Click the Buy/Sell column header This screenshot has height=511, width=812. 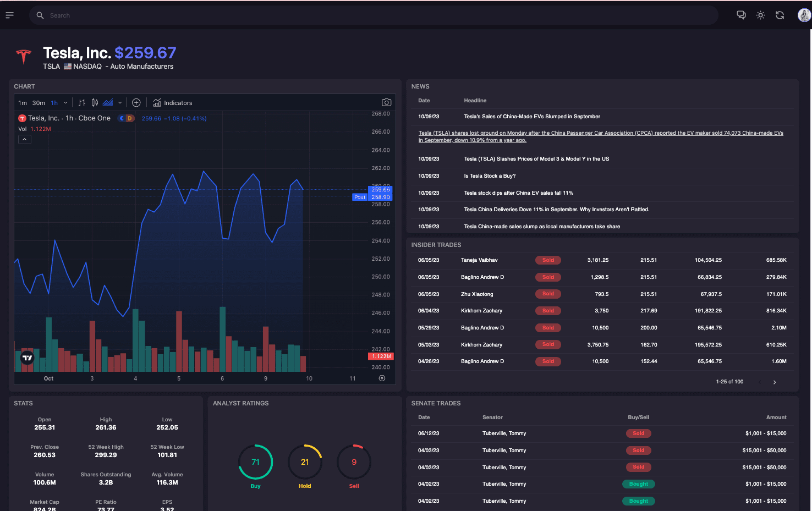(638, 417)
